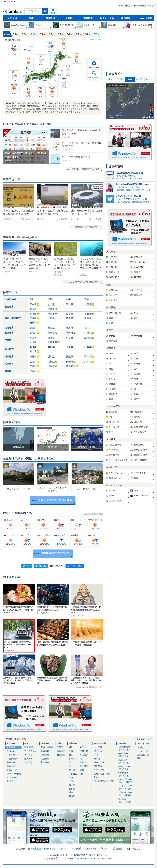The height and width of the screenshot is (868, 157).
Task: Switch to アメダス tab in 天気ガイド
Action: [139, 80]
